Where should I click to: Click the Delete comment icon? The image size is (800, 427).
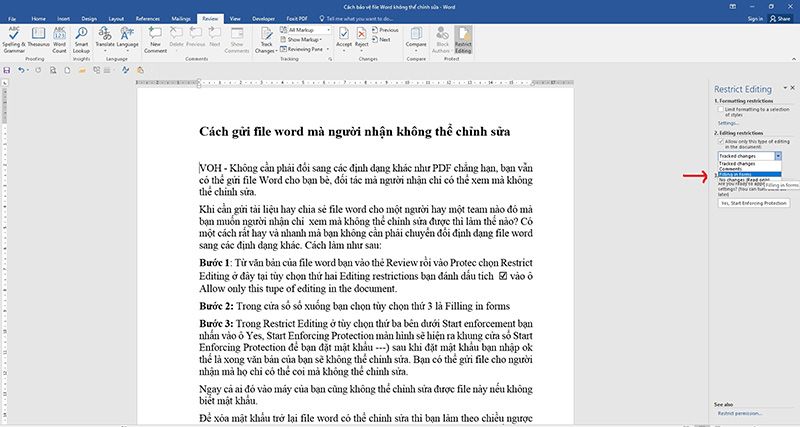click(x=176, y=37)
